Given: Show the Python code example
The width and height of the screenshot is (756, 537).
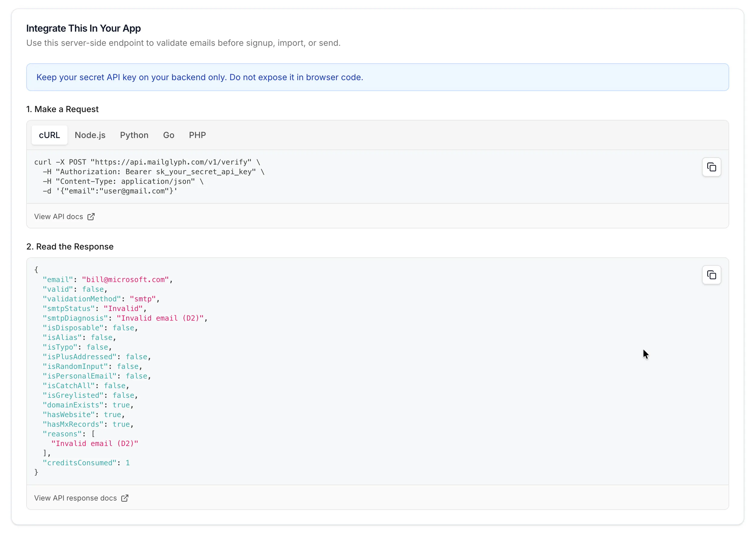Looking at the screenshot, I should click(134, 135).
